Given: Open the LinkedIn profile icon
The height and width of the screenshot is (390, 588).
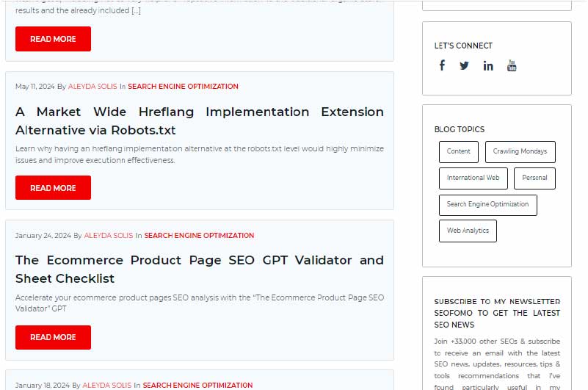Looking at the screenshot, I should click(x=488, y=66).
